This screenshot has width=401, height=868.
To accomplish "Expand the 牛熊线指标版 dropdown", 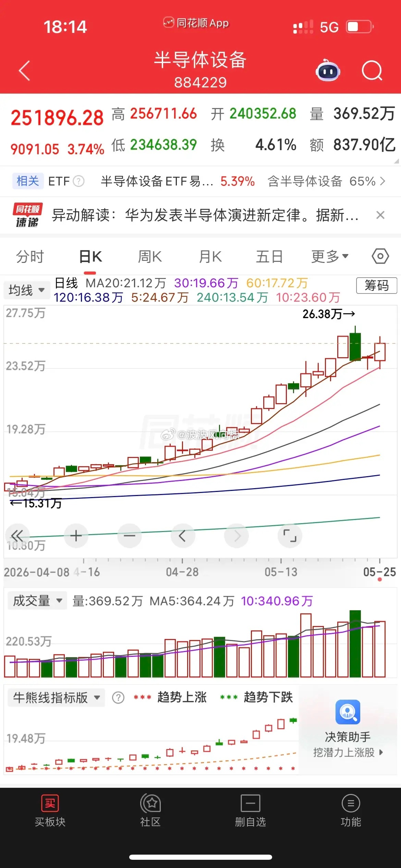I will tap(56, 697).
